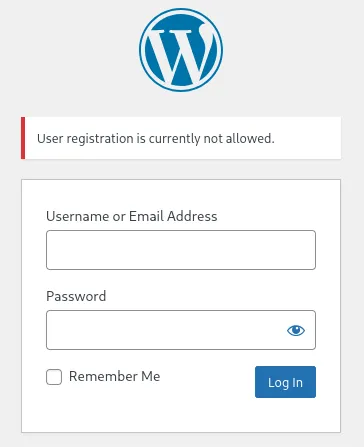Click the Password label text
Screen dimensions: 364x447
(x=76, y=296)
